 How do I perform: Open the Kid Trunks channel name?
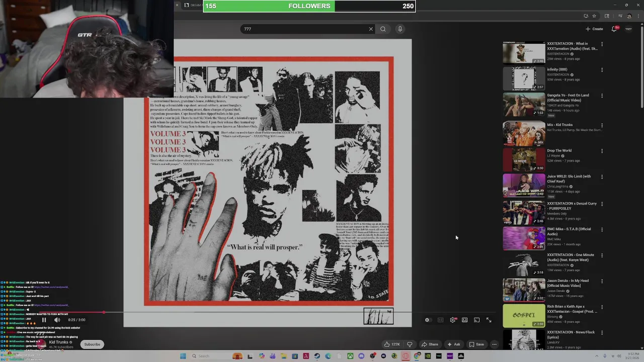59,342
